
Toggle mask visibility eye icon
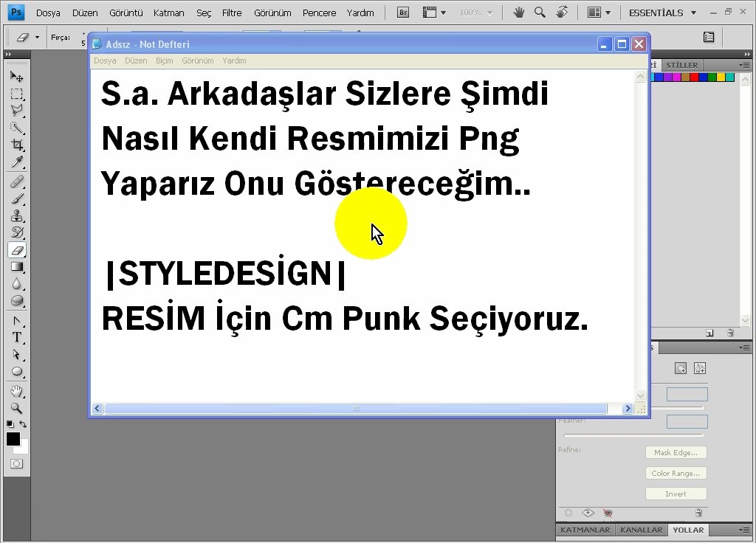click(x=608, y=513)
